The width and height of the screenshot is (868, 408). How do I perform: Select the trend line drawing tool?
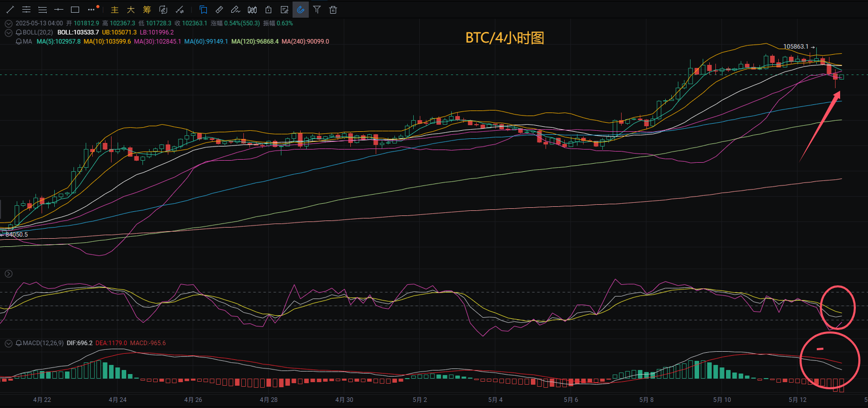click(10, 10)
